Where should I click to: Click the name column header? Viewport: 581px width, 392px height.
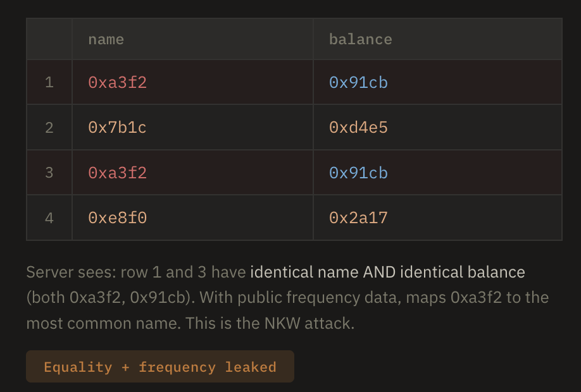[x=106, y=39]
